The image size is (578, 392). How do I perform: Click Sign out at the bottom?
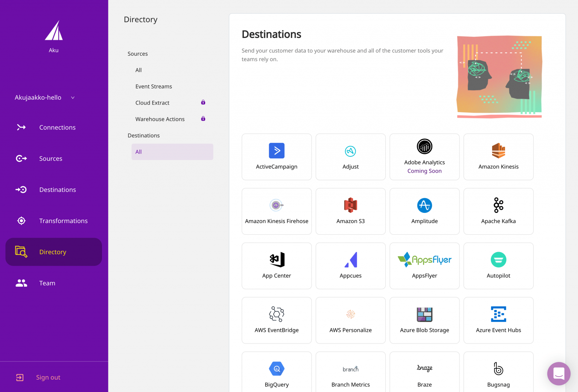[x=48, y=377]
